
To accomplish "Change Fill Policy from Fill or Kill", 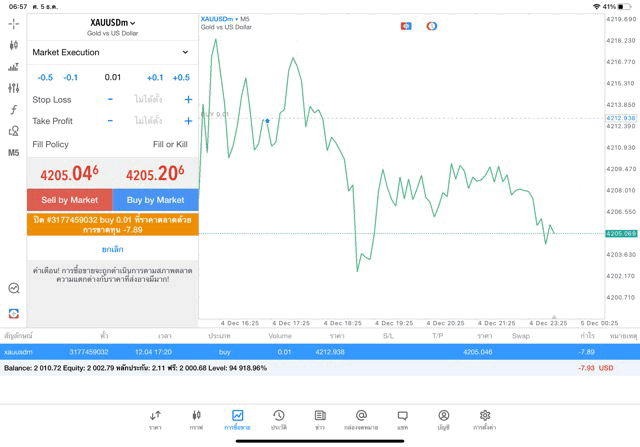I will tap(169, 144).
